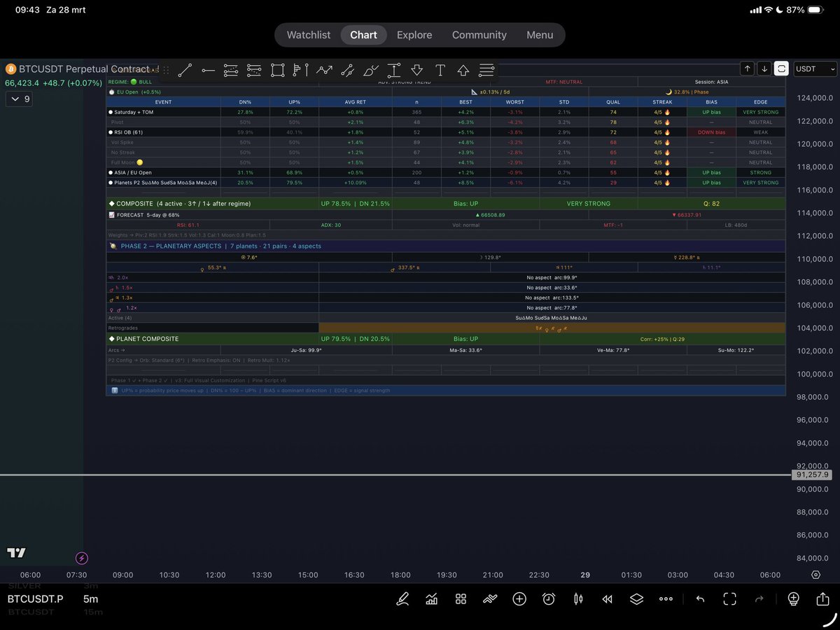Click the PHASE 2 — PLANETARY ASPECTS header

[x=446, y=246]
